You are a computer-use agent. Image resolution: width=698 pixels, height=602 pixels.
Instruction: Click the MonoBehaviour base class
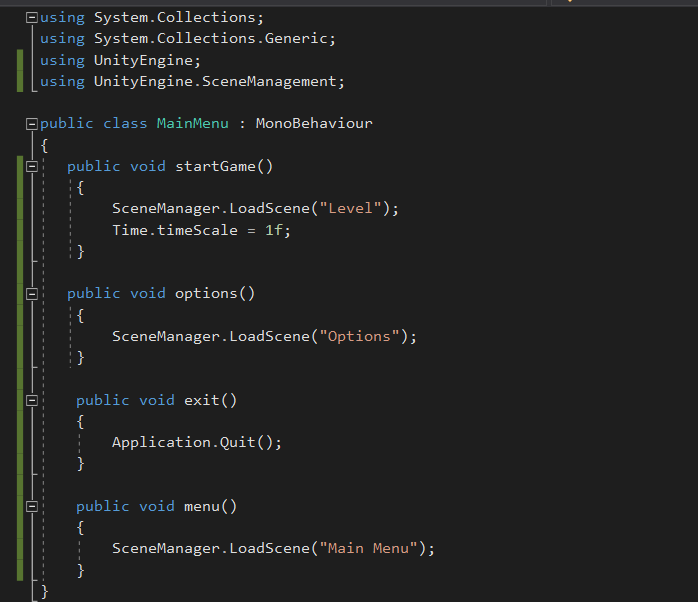[314, 124]
